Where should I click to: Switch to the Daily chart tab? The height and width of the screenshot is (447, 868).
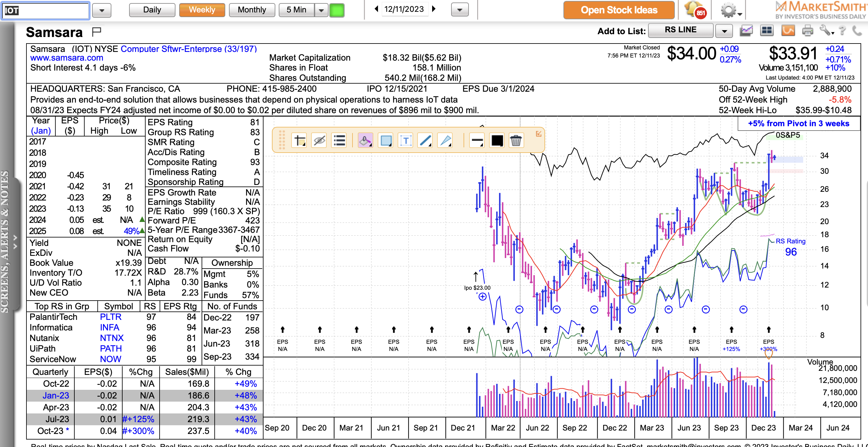pos(152,10)
